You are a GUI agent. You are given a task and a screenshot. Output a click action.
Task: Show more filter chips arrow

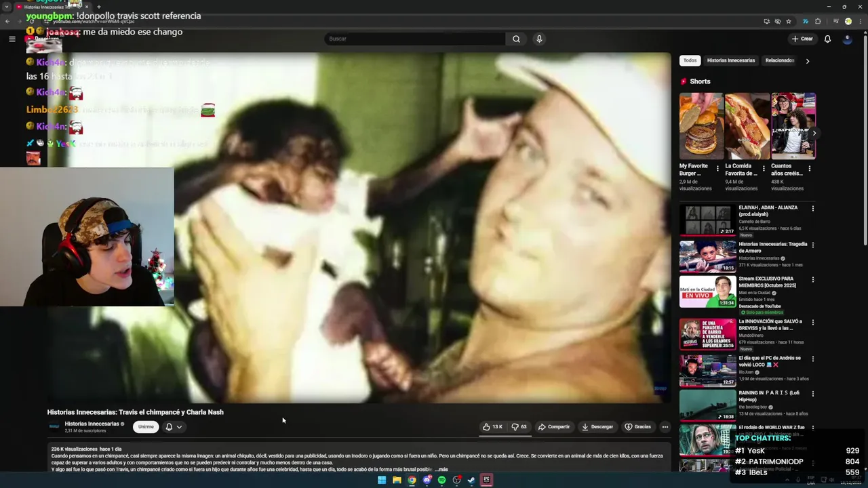[x=807, y=60]
